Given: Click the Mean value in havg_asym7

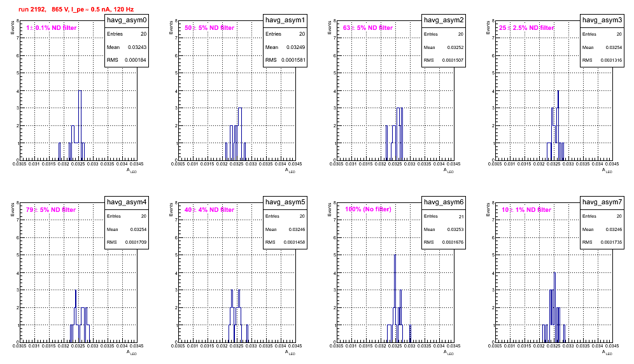Looking at the screenshot, I should point(614,229).
